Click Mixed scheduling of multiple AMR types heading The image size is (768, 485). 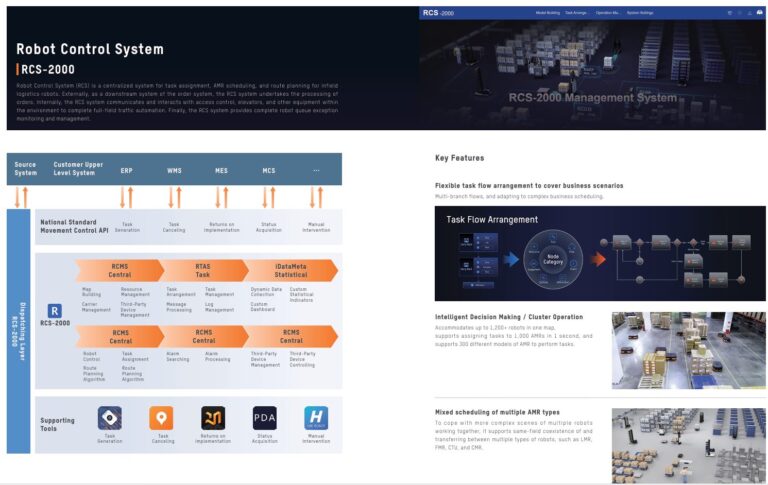[x=497, y=412]
